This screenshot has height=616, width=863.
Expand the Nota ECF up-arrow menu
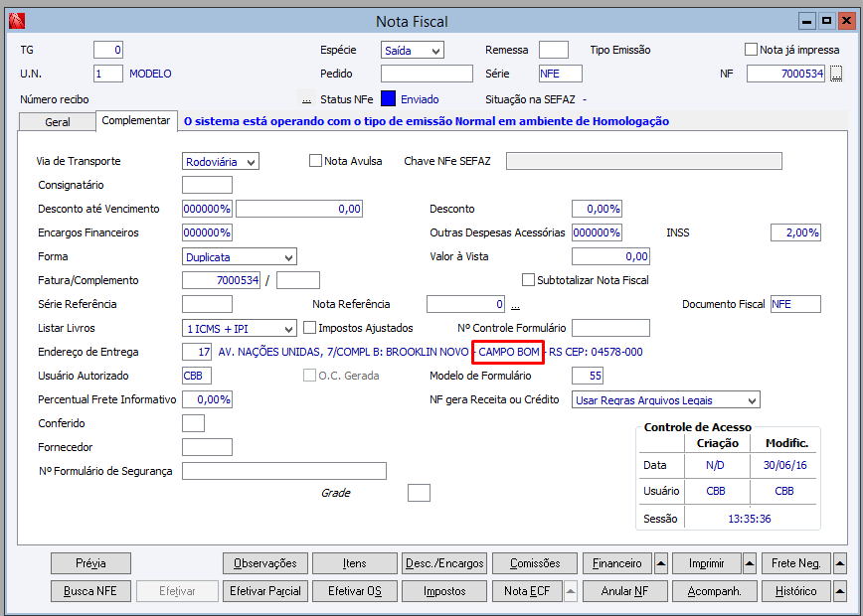(x=571, y=591)
